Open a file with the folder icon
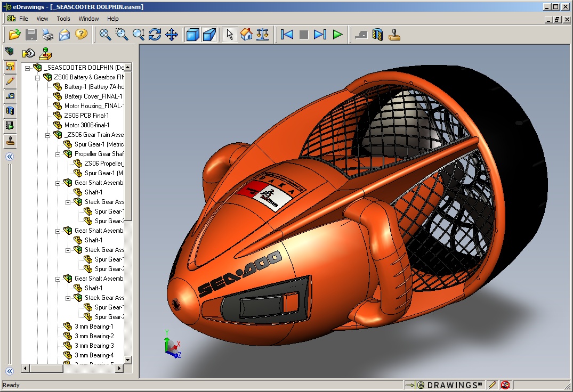Viewport: 573px width, 392px height. click(x=14, y=35)
